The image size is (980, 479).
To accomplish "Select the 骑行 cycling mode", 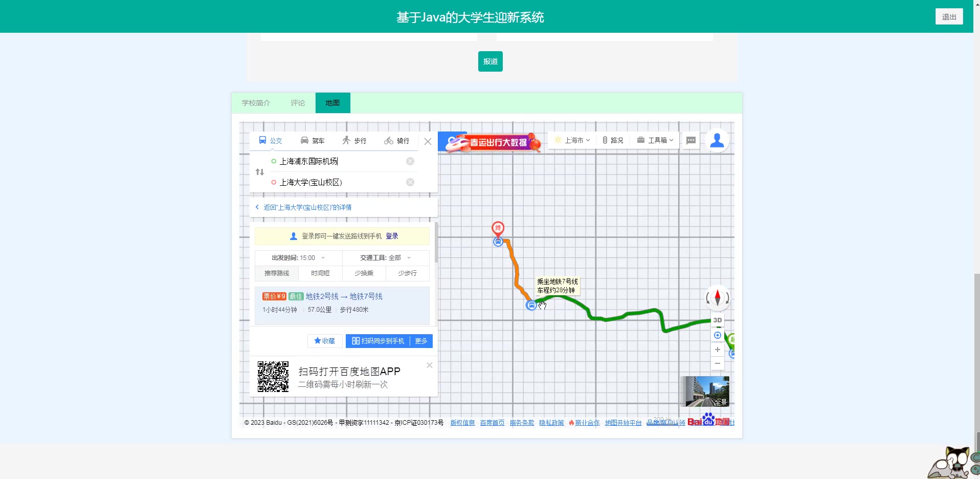I will (x=397, y=141).
